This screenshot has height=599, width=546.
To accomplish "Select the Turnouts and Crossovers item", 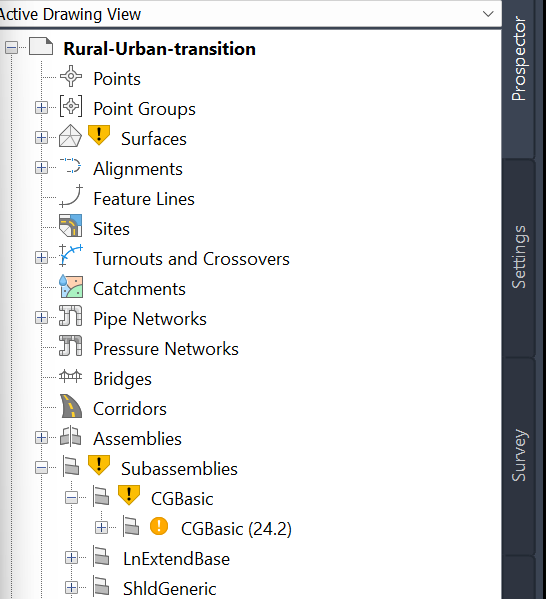I will pyautogui.click(x=191, y=259).
